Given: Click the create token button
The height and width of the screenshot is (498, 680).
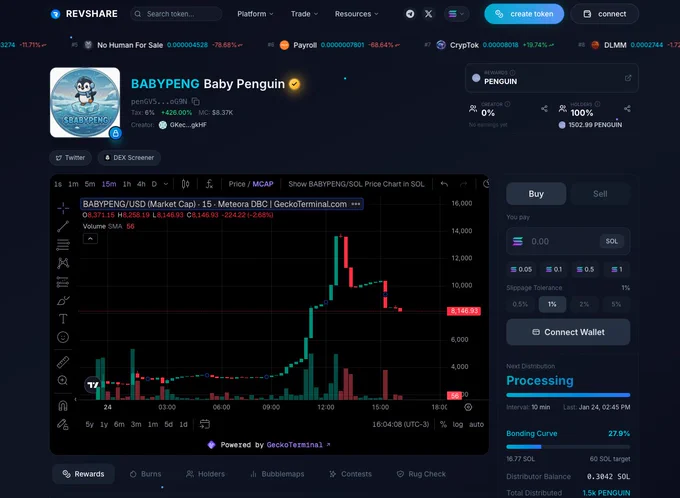Looking at the screenshot, I should point(524,14).
